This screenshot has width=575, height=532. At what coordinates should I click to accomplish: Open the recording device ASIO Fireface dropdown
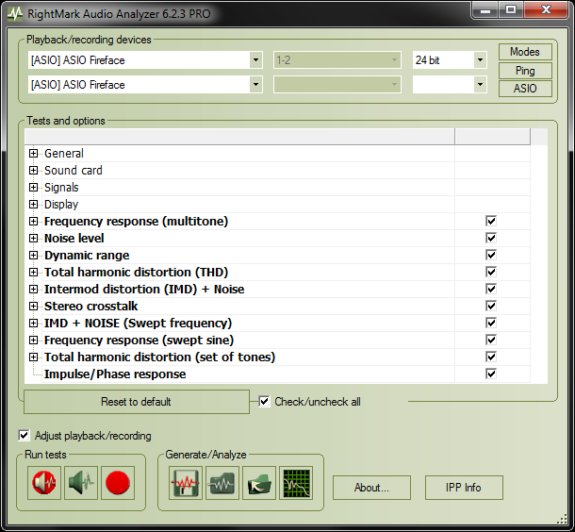pos(256,85)
